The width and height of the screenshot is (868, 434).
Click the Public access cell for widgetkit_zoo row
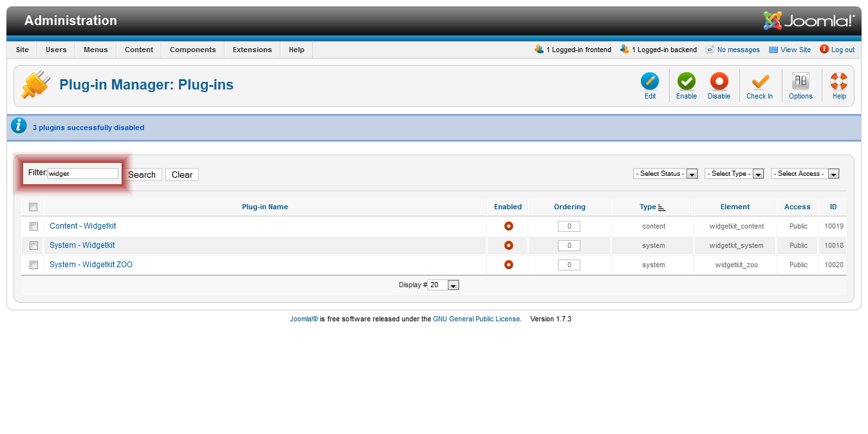tap(798, 265)
